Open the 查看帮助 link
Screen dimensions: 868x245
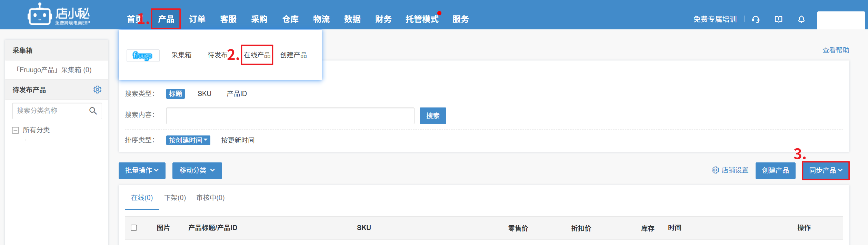click(836, 50)
